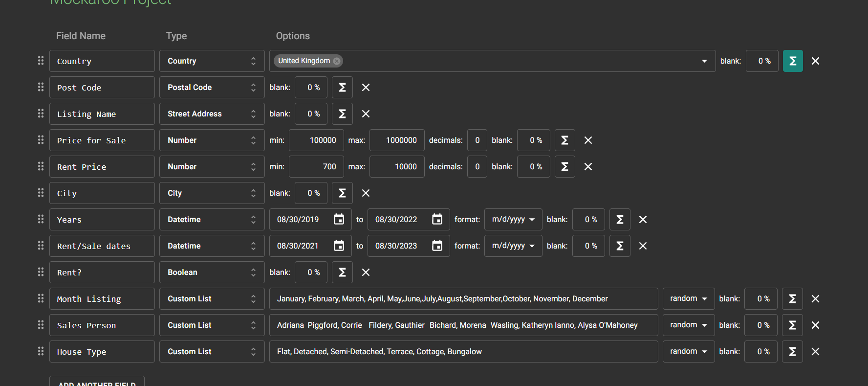Viewport: 868px width, 386px height.
Task: Remove the House Type field
Action: pyautogui.click(x=815, y=352)
